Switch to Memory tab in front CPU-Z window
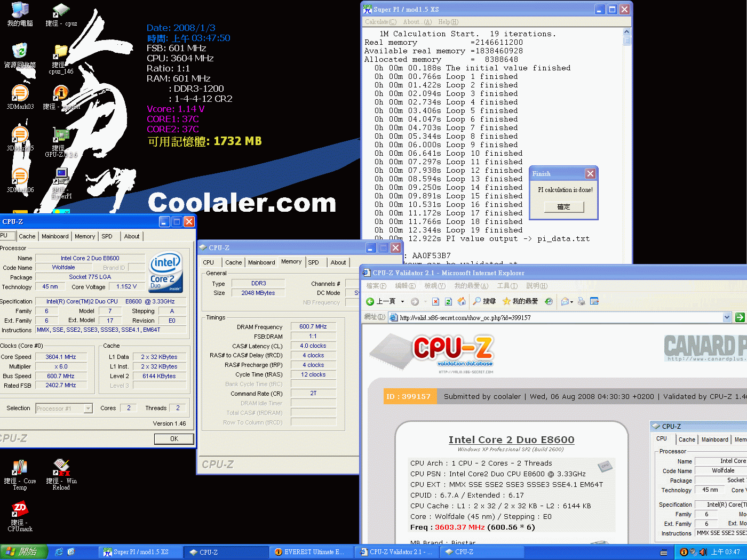The height and width of the screenshot is (560, 747). (85, 236)
